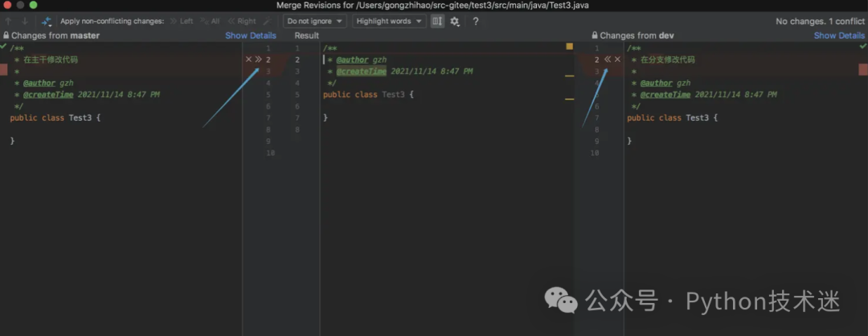This screenshot has width=868, height=336.
Task: Click green checkmark in master pane corner
Action: 4,46
